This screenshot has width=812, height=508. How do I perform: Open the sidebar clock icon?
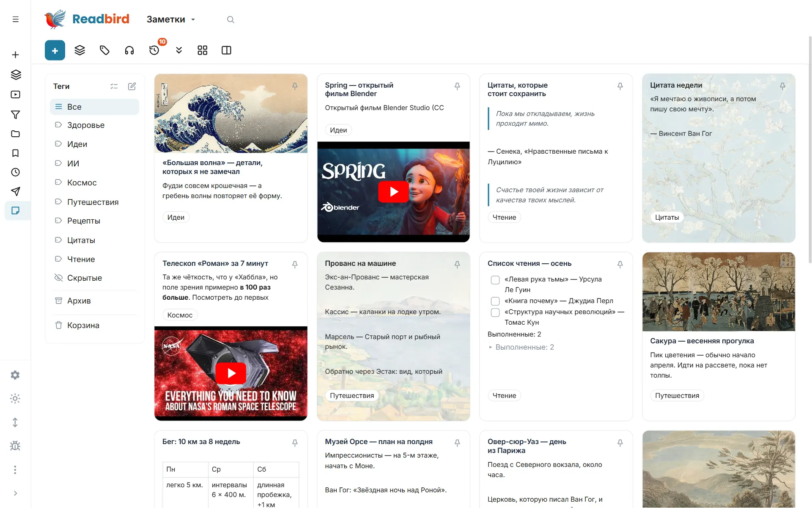16,172
